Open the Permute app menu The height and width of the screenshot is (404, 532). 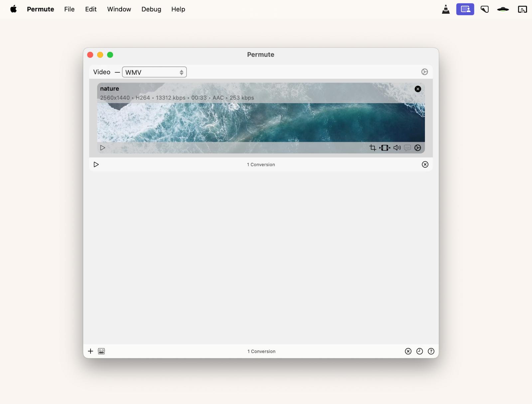click(41, 9)
